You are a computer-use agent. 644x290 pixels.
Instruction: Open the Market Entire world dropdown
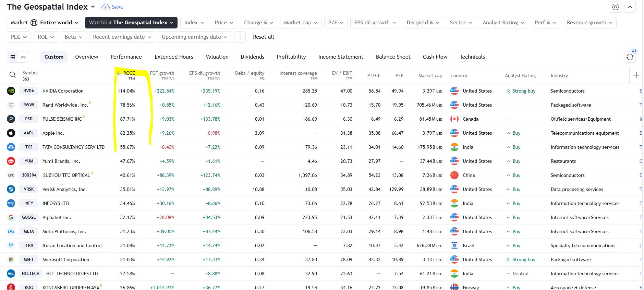click(x=45, y=23)
